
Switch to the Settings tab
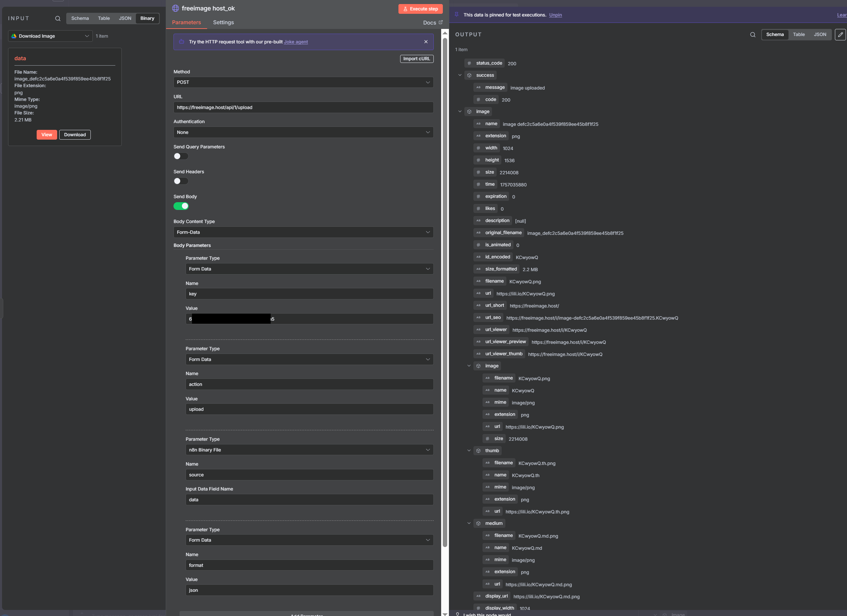[x=223, y=23]
